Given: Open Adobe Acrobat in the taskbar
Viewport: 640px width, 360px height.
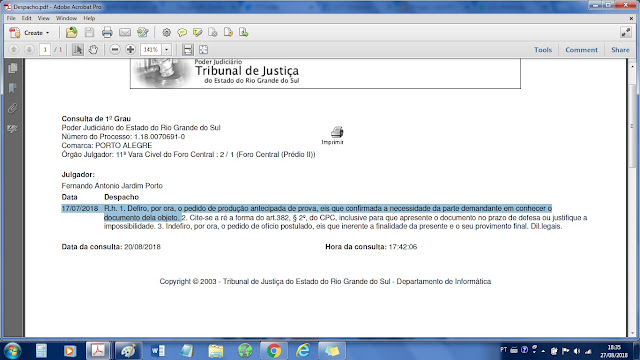Looking at the screenshot, I should (98, 351).
